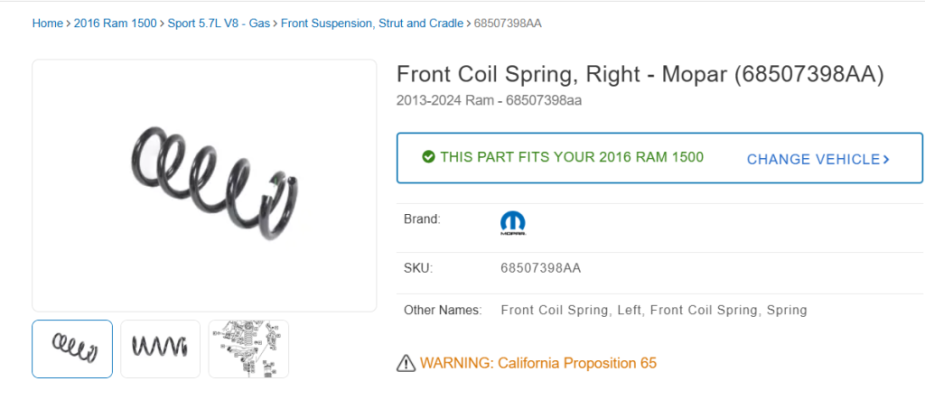
Task: Click the THIS PART FITS YOUR 2016 RAM 1500 message
Action: [x=572, y=158]
